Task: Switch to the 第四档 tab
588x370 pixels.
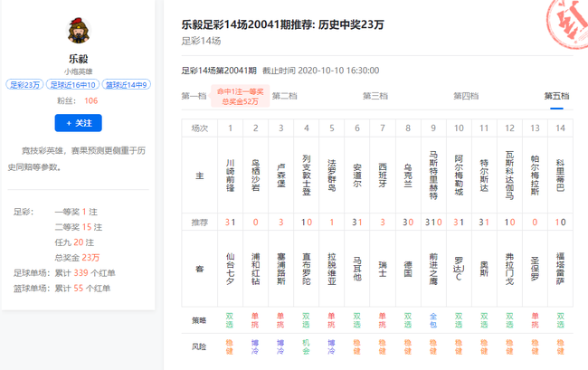Action: 466,96
